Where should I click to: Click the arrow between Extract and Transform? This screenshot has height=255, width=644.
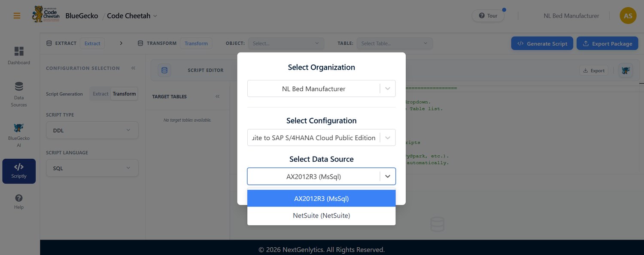pyautogui.click(x=121, y=43)
